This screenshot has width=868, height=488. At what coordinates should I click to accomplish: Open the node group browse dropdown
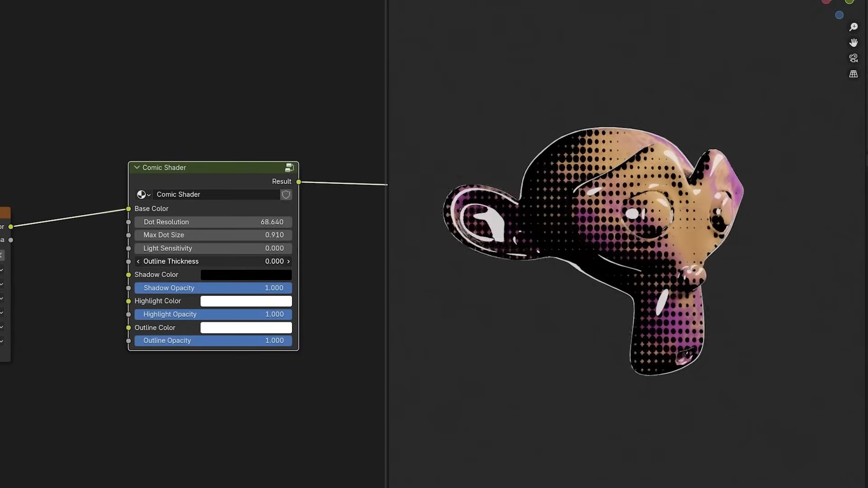tap(143, 194)
